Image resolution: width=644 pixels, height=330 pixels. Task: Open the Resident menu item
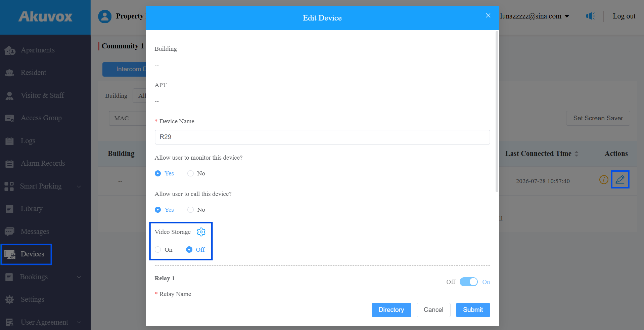click(x=33, y=73)
